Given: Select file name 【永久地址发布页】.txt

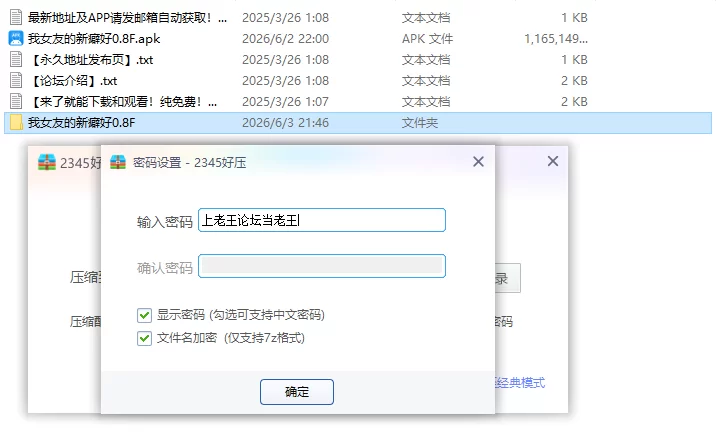Looking at the screenshot, I should pos(91,60).
